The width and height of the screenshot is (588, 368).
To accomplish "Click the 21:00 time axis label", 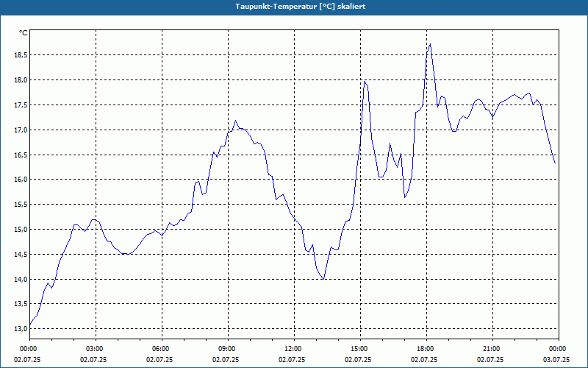I will [492, 349].
